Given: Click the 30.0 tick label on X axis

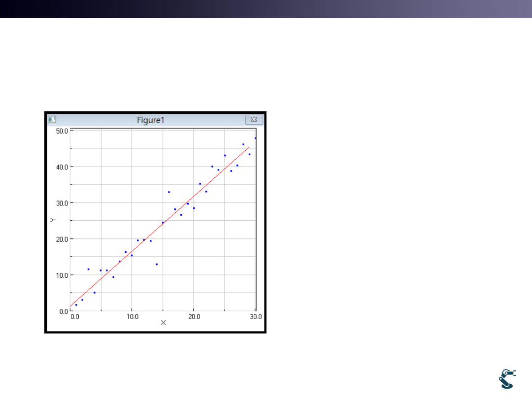Looking at the screenshot, I should [256, 317].
